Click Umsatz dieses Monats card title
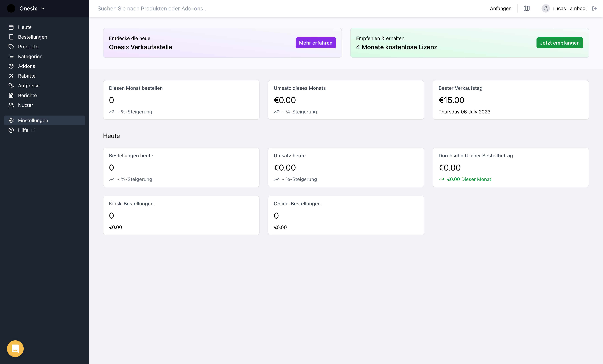Screen dimensions: 603x364 click(300, 88)
